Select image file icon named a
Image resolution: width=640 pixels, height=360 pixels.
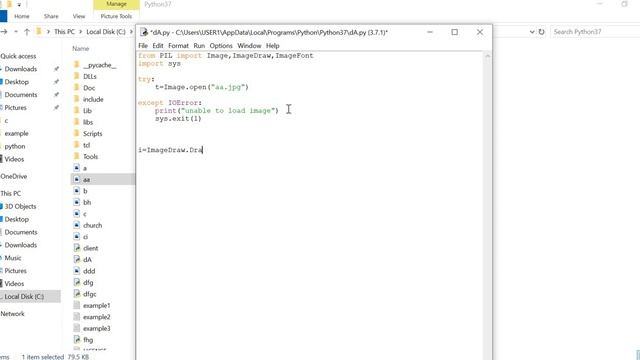(x=76, y=168)
